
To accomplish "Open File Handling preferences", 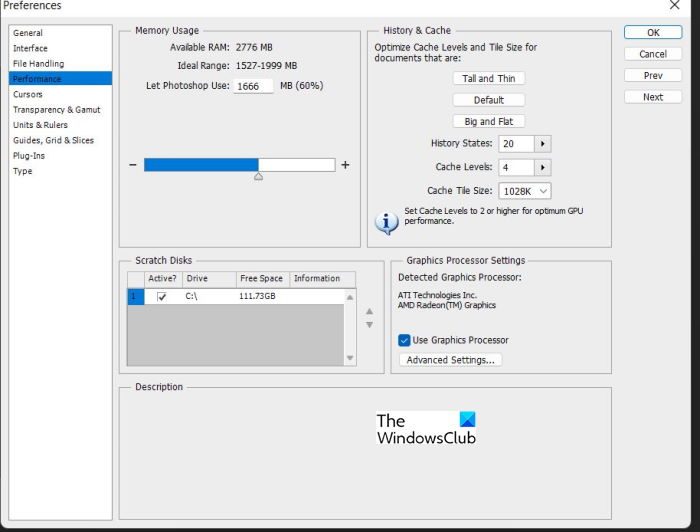I will point(38,63).
